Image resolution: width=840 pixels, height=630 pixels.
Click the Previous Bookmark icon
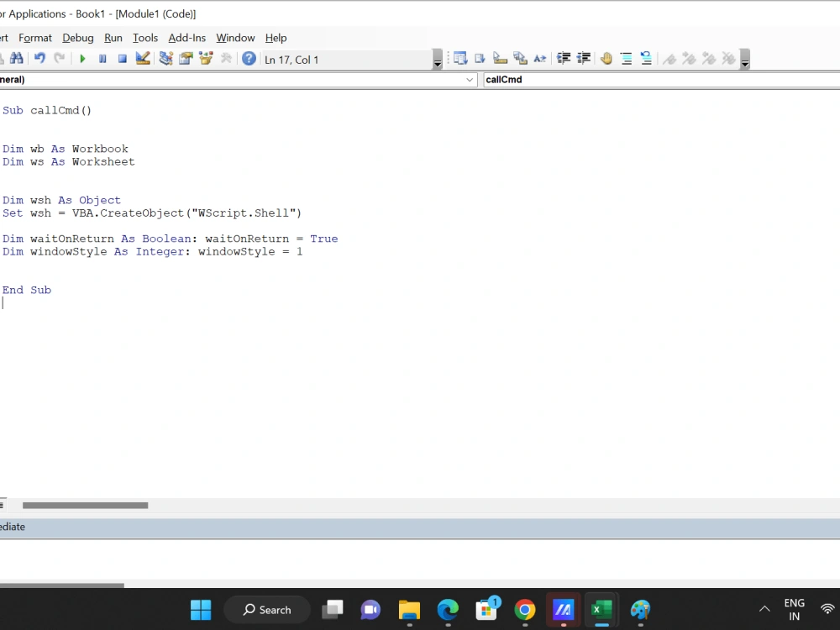[x=709, y=59]
